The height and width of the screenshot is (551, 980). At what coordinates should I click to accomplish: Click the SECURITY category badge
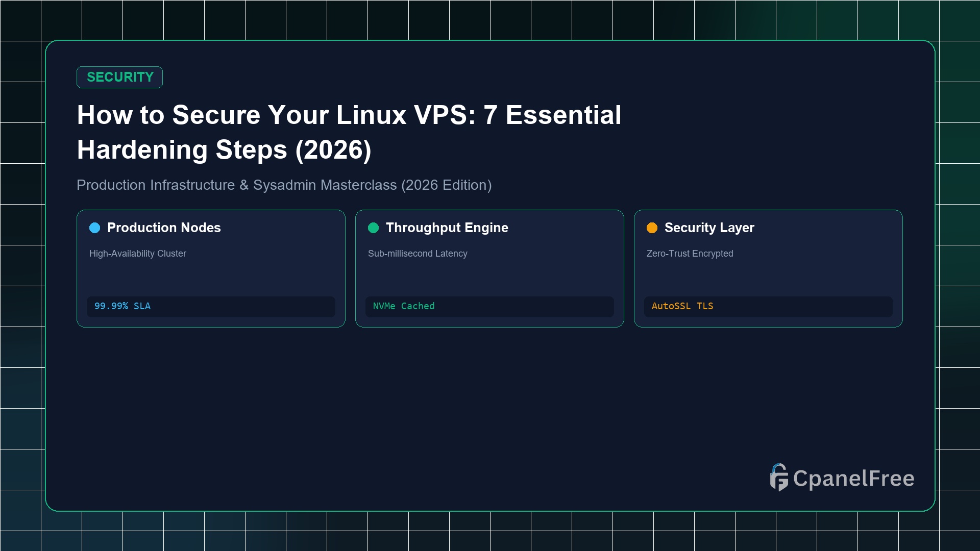[119, 77]
